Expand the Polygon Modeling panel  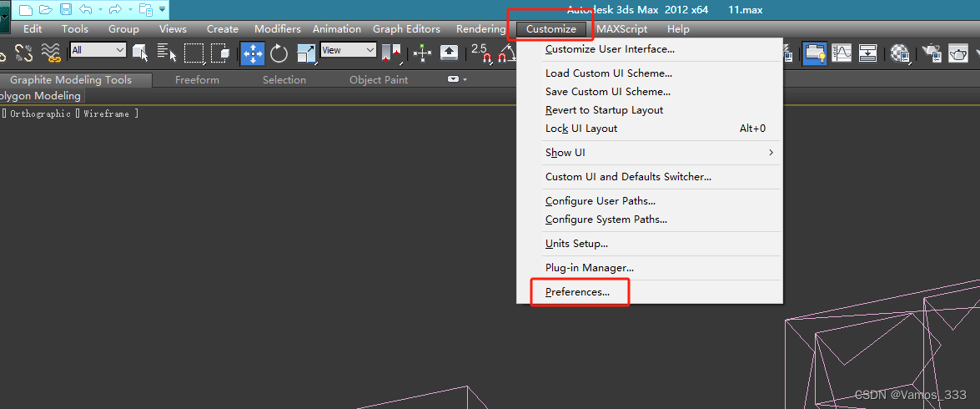(41, 96)
